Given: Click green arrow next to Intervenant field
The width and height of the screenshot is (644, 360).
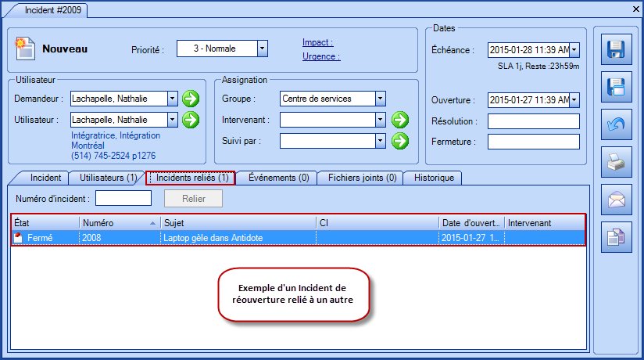Looking at the screenshot, I should point(400,120).
